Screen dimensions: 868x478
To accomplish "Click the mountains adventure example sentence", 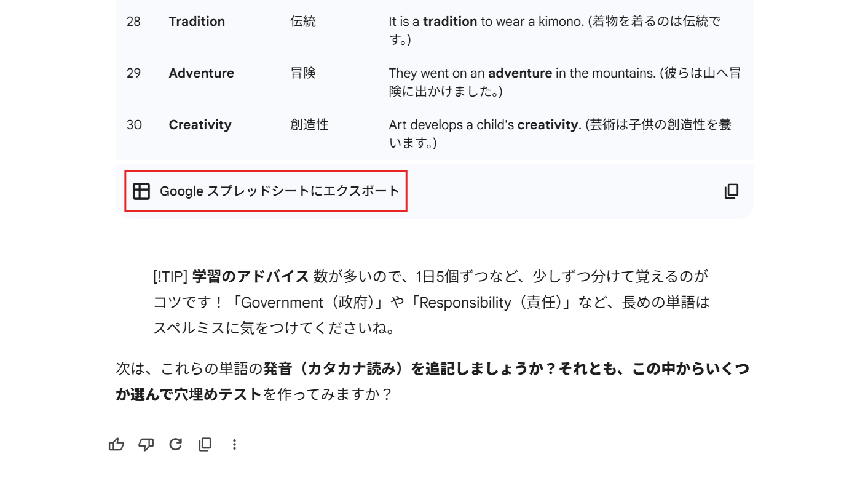I will click(x=564, y=74).
